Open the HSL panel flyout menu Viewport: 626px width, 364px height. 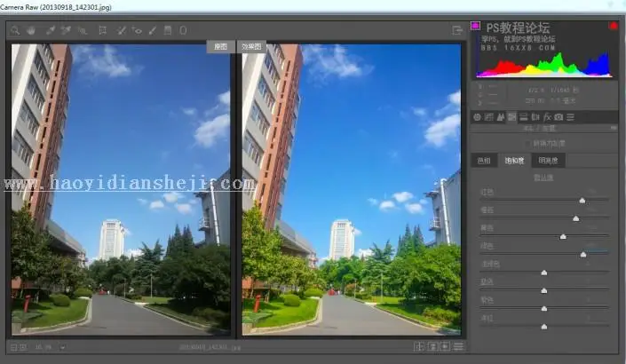click(x=614, y=128)
